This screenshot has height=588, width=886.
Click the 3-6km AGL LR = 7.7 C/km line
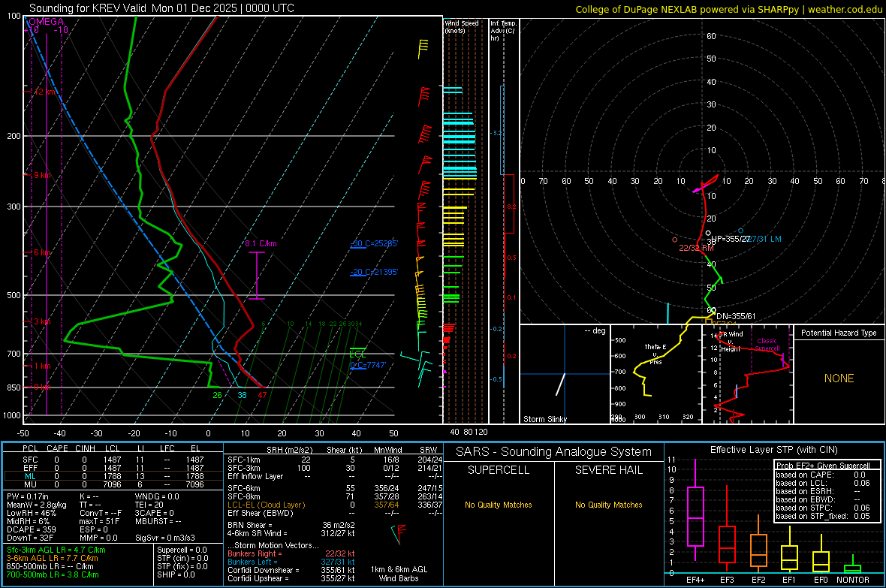point(52,558)
